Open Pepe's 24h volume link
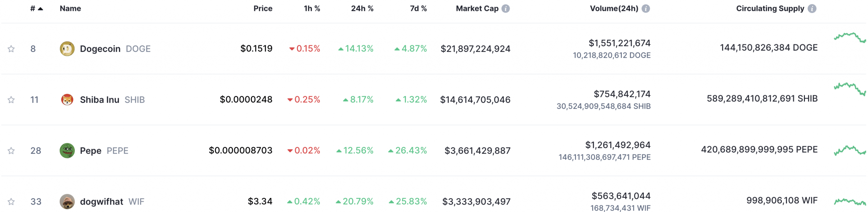 (x=617, y=145)
